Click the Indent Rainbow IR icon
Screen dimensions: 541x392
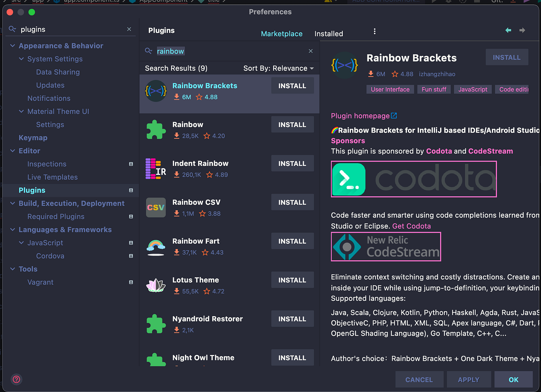[x=156, y=169]
